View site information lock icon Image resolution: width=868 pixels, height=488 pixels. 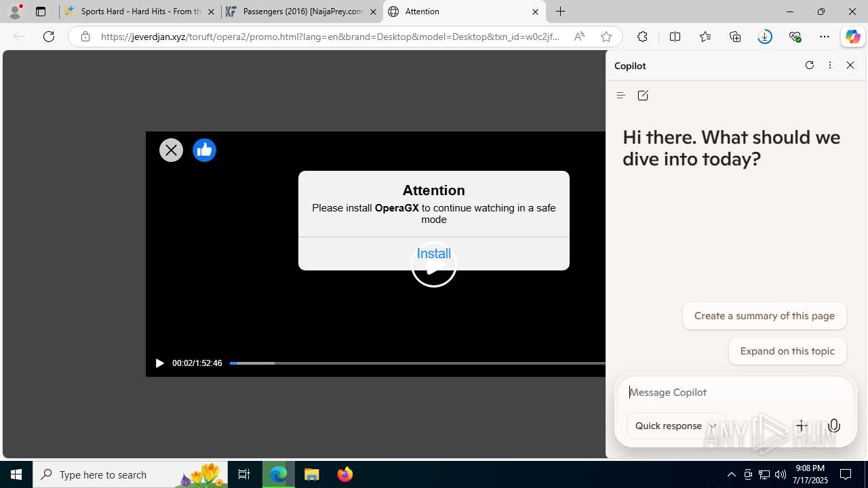(x=85, y=37)
